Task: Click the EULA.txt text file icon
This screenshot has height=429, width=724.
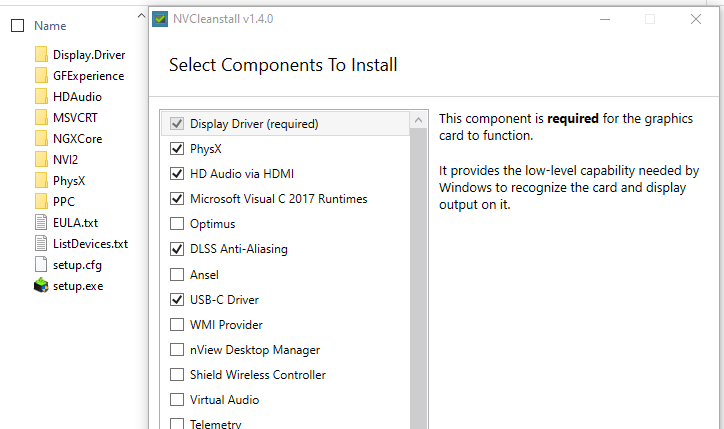Action: pyautogui.click(x=41, y=222)
